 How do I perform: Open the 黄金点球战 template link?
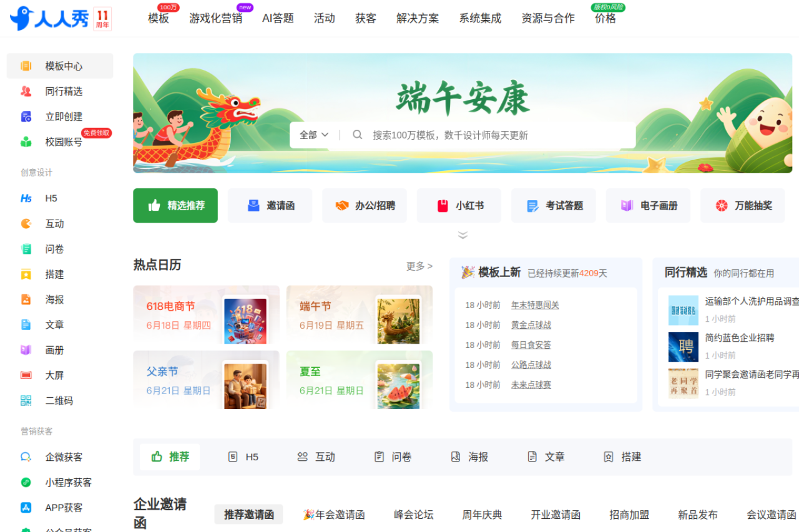[x=531, y=325]
